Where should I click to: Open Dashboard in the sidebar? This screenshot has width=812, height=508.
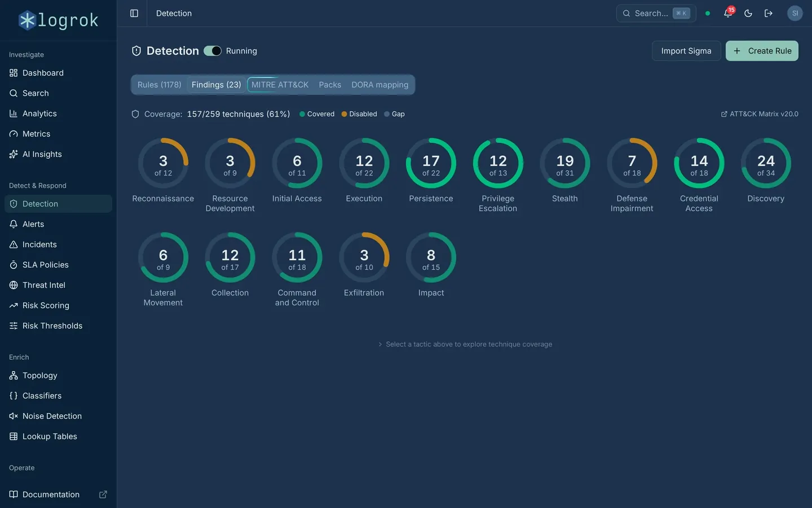(58, 73)
